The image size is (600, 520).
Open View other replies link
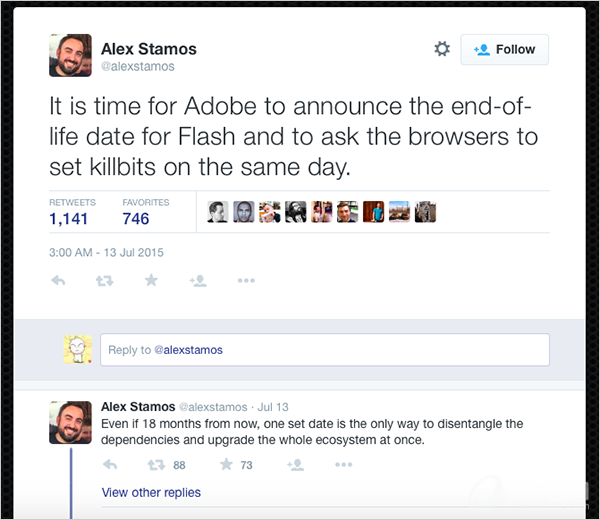[151, 492]
